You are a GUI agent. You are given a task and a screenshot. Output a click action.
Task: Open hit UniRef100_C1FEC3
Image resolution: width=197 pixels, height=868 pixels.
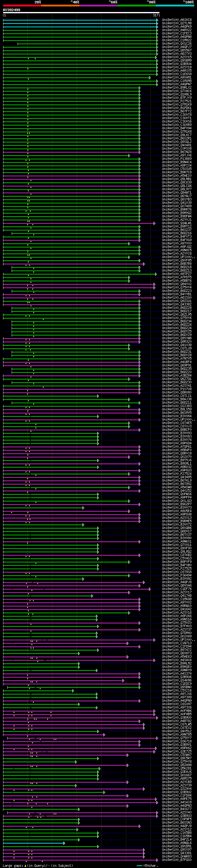(177, 33)
